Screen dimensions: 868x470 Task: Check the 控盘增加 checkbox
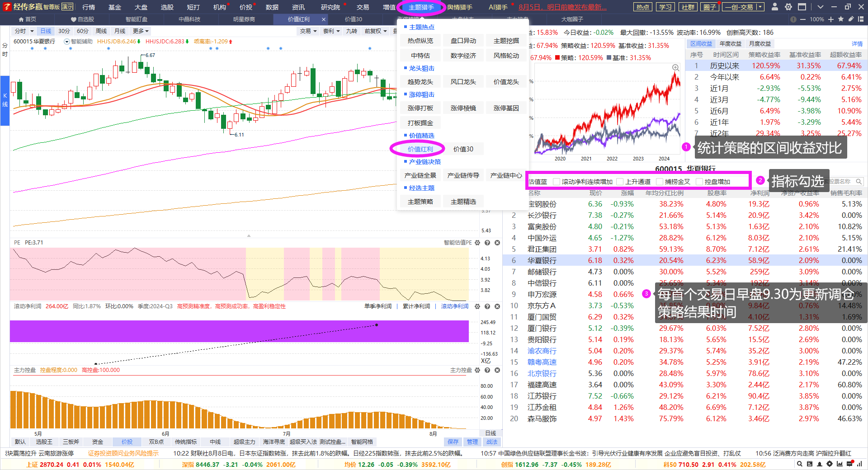699,182
